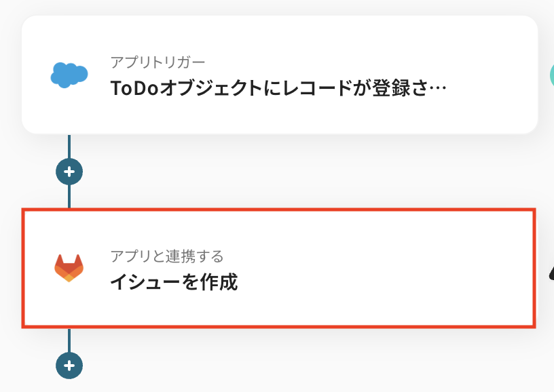Viewport: 554px width, 392px height.
Task: Click the アプリと連携する label
Action: 166,256
